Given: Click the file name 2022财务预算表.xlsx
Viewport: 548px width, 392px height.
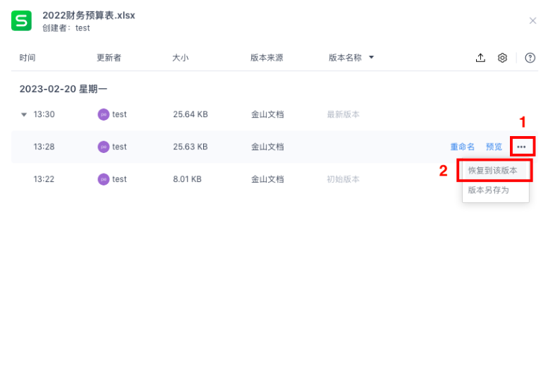Looking at the screenshot, I should pos(89,16).
